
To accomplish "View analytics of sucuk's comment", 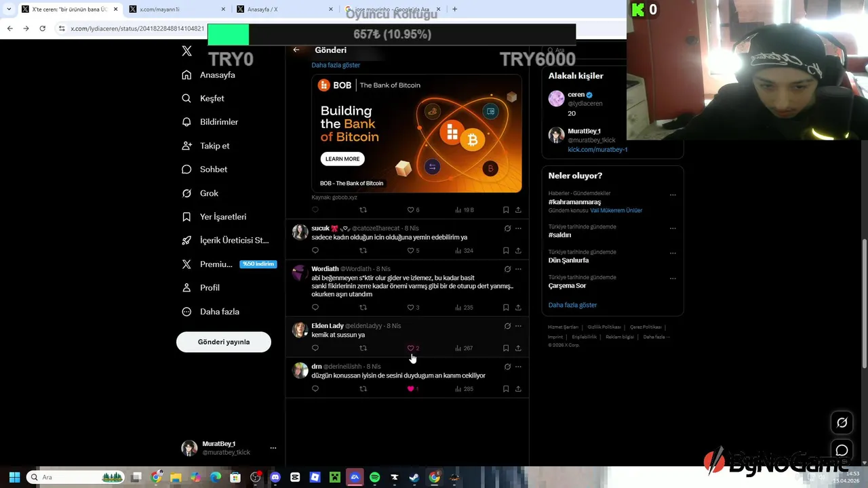I will (464, 251).
